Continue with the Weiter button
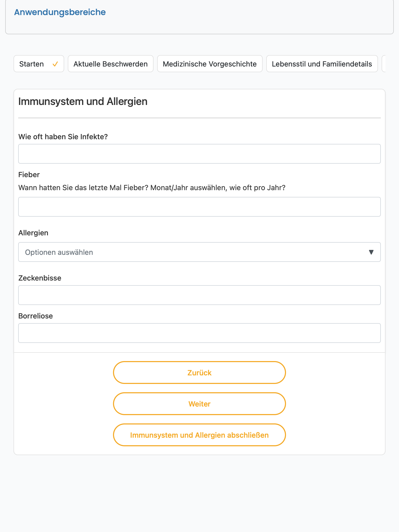 click(x=199, y=404)
